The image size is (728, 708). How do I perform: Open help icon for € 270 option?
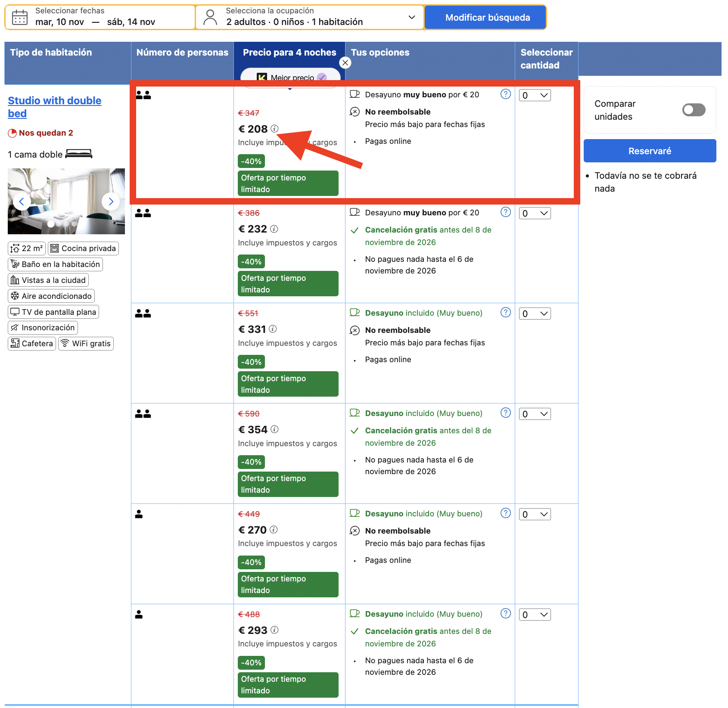[506, 513]
